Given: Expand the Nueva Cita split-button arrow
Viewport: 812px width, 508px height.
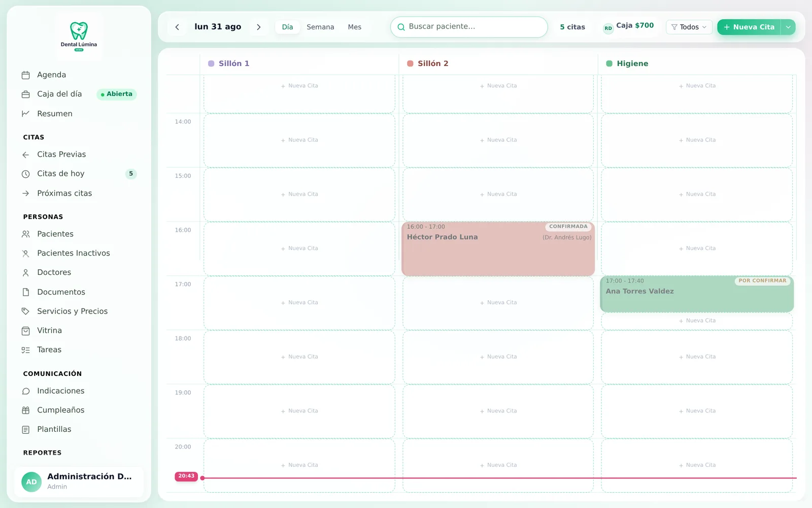Looking at the screenshot, I should (788, 27).
